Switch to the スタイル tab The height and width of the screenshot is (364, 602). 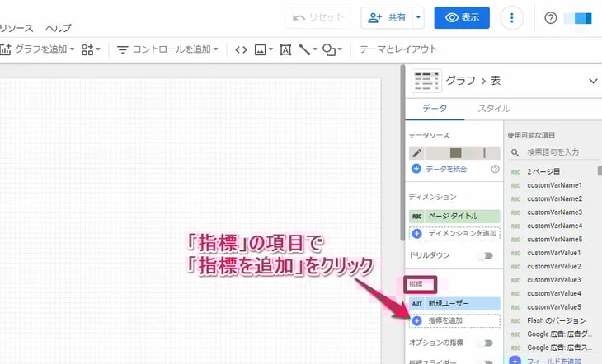click(493, 108)
